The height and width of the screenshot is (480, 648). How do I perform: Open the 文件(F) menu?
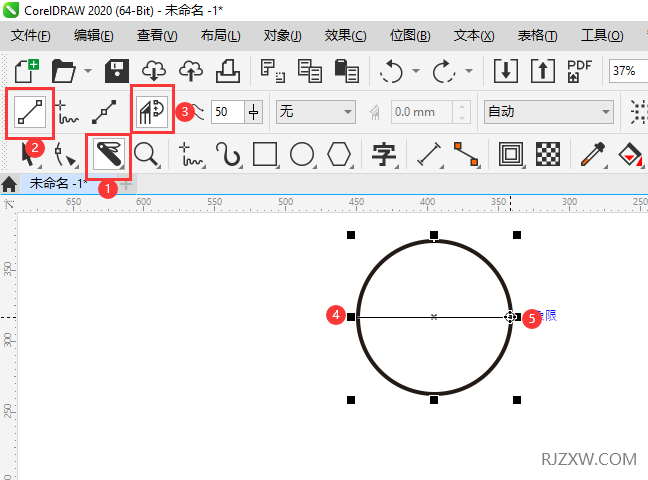[31, 36]
